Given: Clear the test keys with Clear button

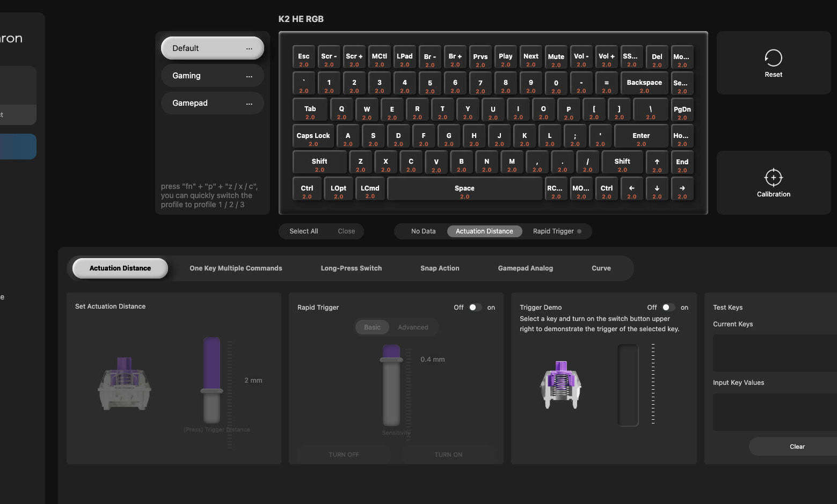Looking at the screenshot, I should [x=797, y=447].
